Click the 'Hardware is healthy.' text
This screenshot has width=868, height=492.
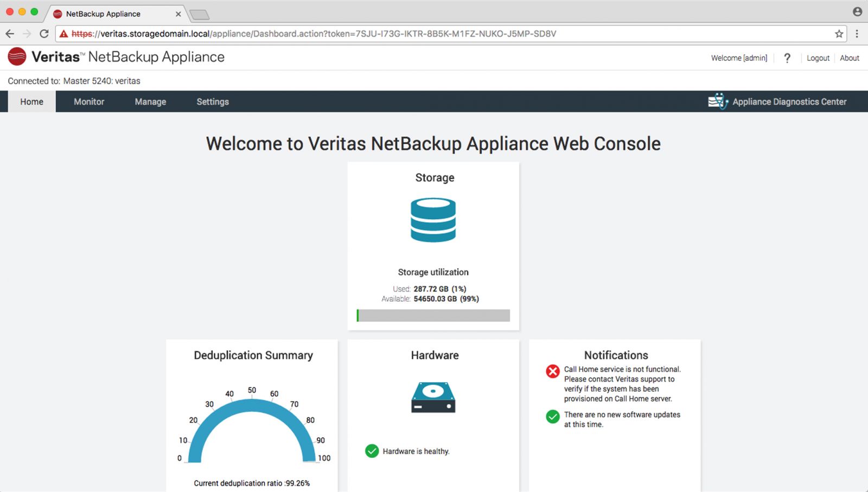[x=416, y=451]
